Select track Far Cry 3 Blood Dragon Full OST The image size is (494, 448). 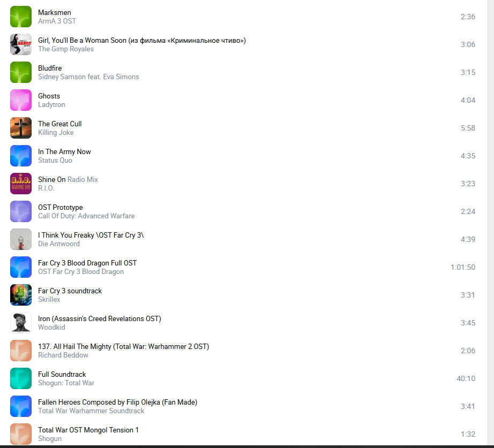[x=87, y=263]
